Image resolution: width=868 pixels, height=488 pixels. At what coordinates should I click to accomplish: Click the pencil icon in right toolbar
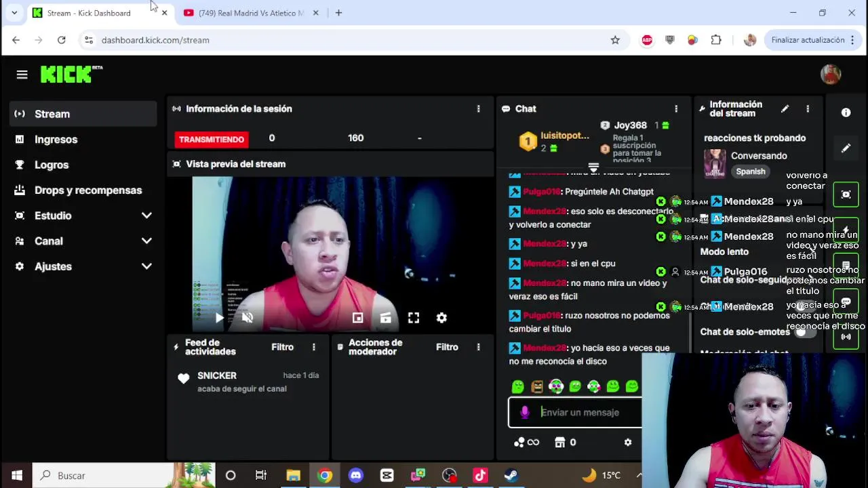(x=846, y=148)
